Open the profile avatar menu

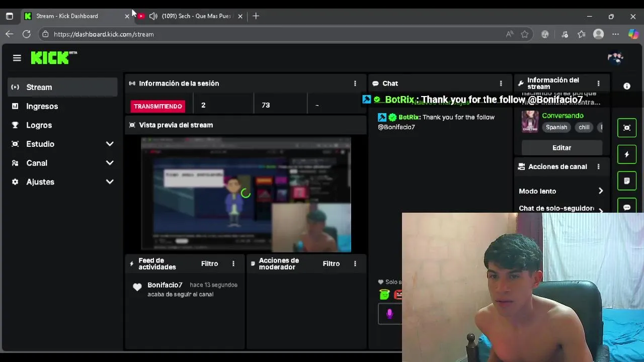pyautogui.click(x=615, y=58)
